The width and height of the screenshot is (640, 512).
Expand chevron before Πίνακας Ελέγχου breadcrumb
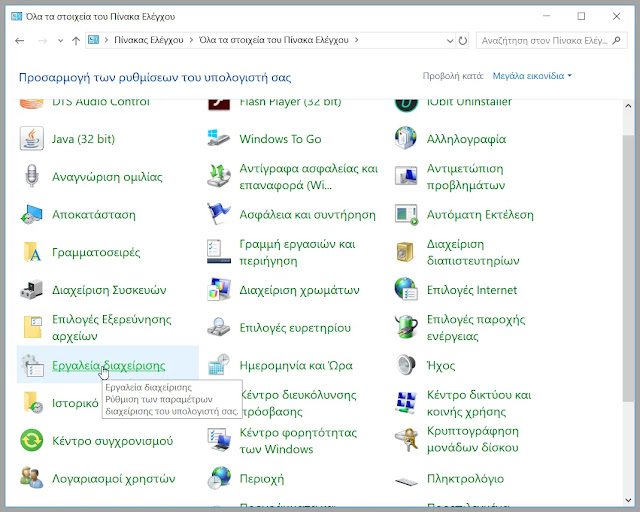[107, 40]
